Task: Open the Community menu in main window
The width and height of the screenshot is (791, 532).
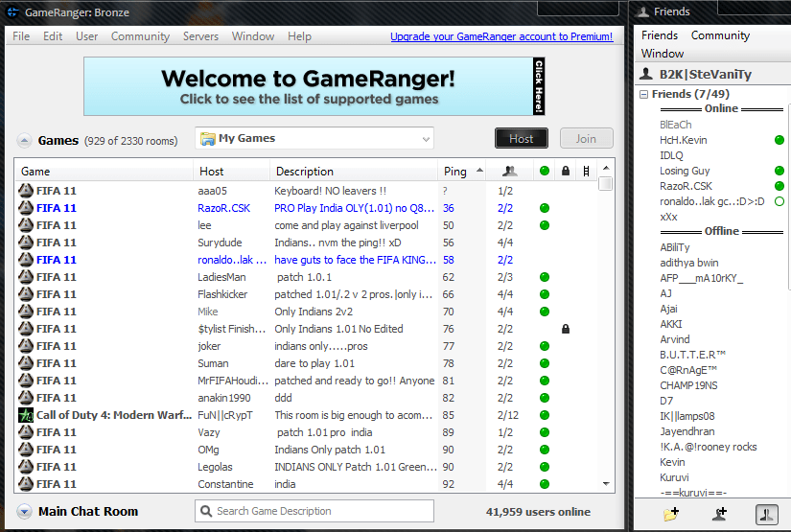Action: coord(140,36)
